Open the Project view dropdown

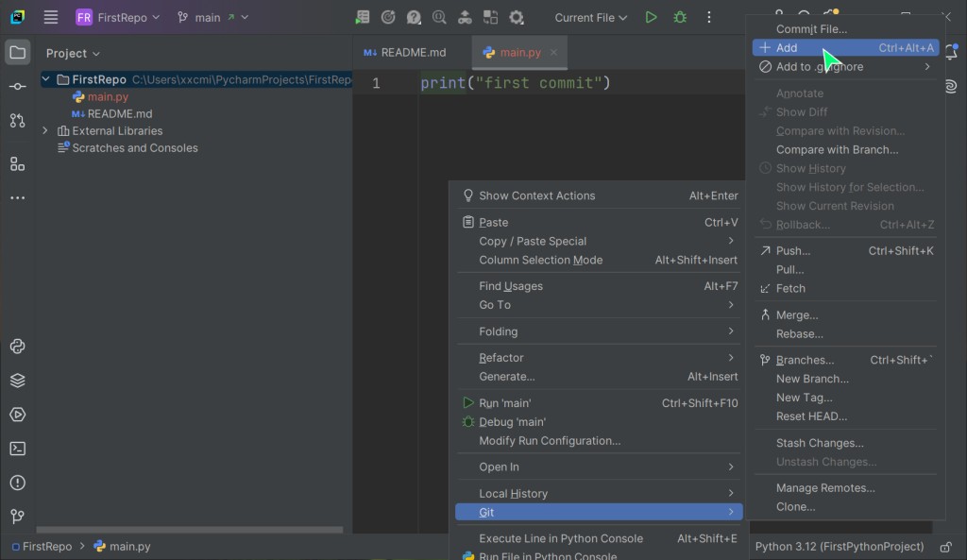pyautogui.click(x=73, y=54)
